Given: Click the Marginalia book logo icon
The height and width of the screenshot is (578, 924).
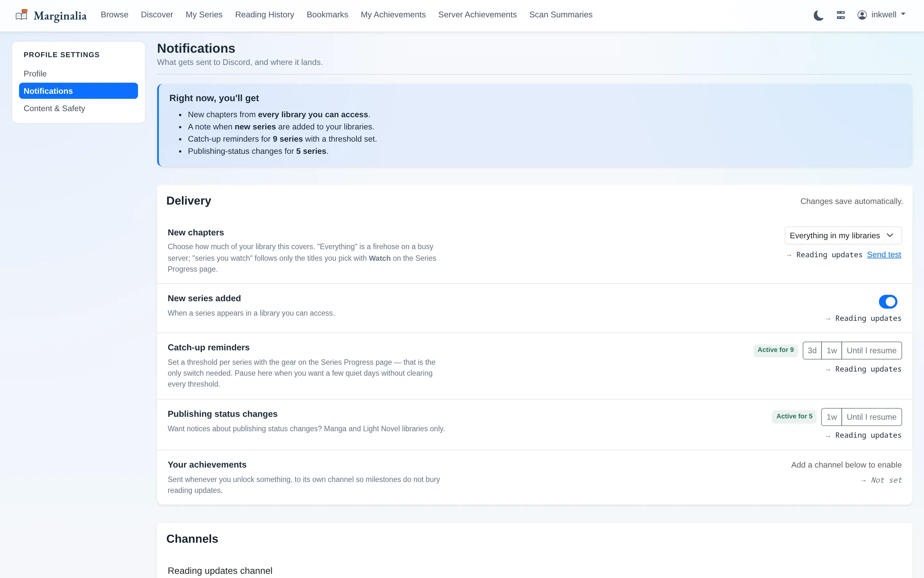Looking at the screenshot, I should 22,15.
